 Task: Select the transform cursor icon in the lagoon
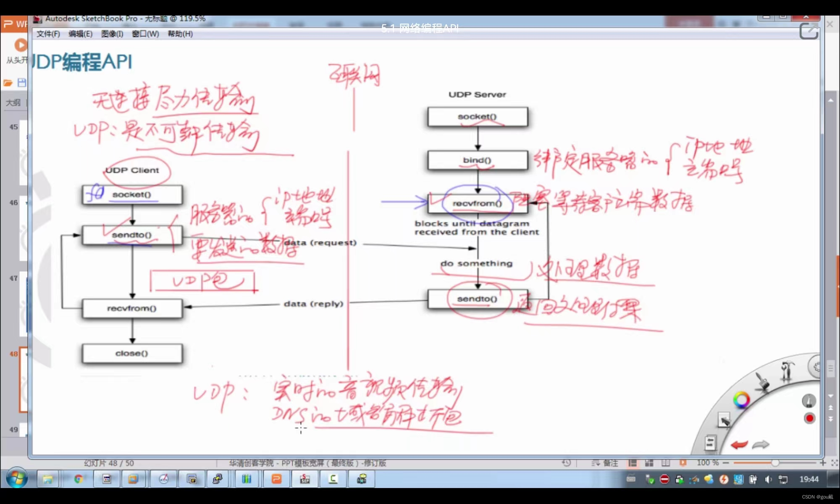point(724,420)
